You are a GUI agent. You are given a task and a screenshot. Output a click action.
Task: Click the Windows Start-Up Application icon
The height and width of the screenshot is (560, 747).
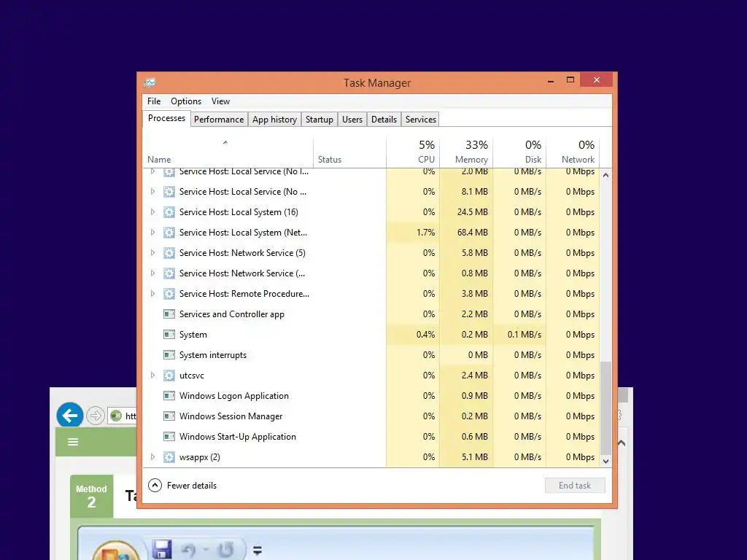[169, 437]
